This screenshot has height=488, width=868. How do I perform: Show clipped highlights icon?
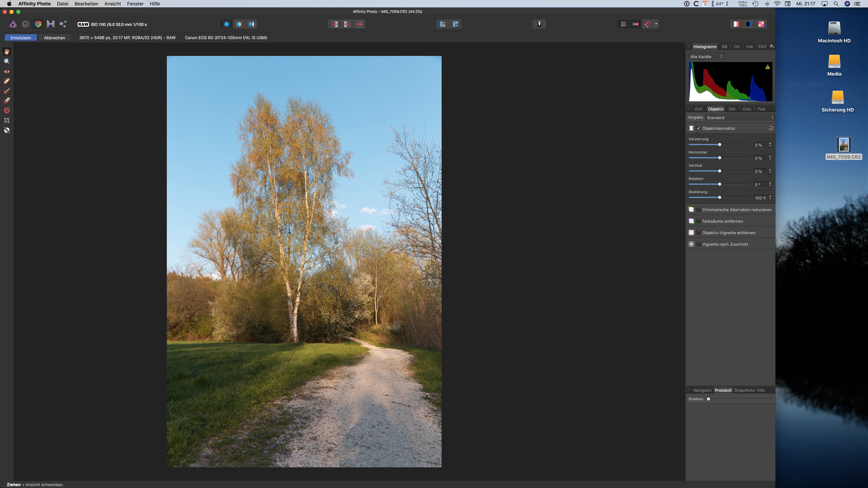tap(736, 24)
